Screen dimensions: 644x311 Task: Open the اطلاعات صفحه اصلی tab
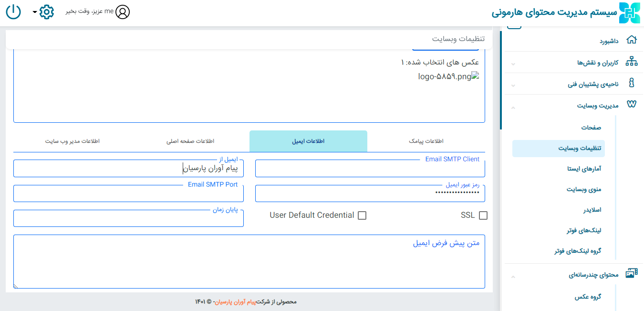coord(190,141)
